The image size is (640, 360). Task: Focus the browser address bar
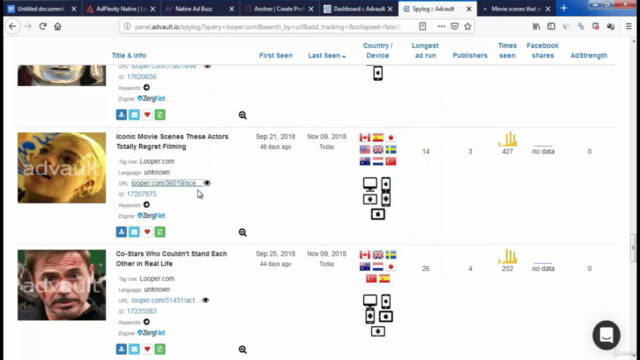click(x=267, y=27)
